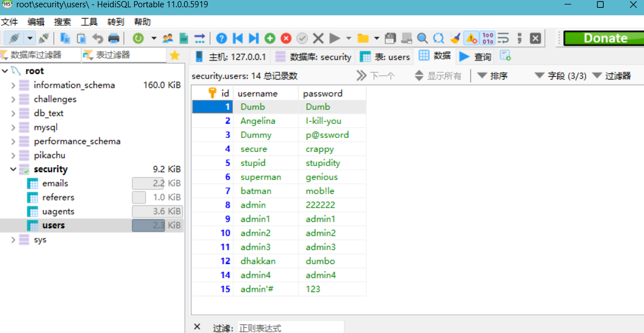Image resolution: width=644 pixels, height=333 pixels.
Task: Click the cancel editing X icon
Action: tap(318, 39)
